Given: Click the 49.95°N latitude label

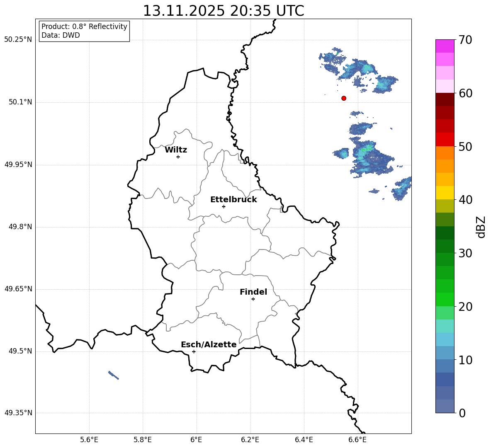Looking at the screenshot, I should click(x=18, y=165).
